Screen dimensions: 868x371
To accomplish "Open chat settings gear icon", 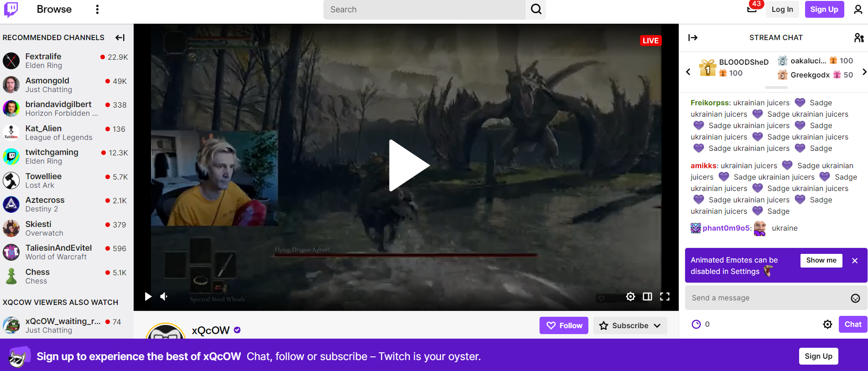I will (x=827, y=325).
